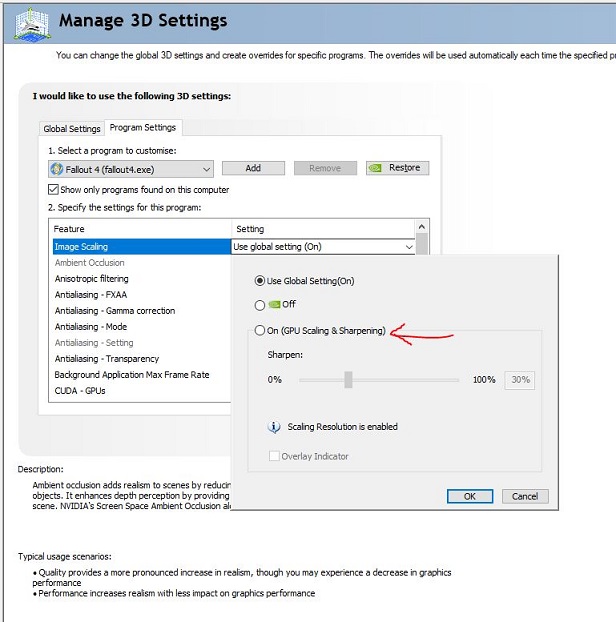Select the Antialiasing - Transparency row

[x=142, y=359]
